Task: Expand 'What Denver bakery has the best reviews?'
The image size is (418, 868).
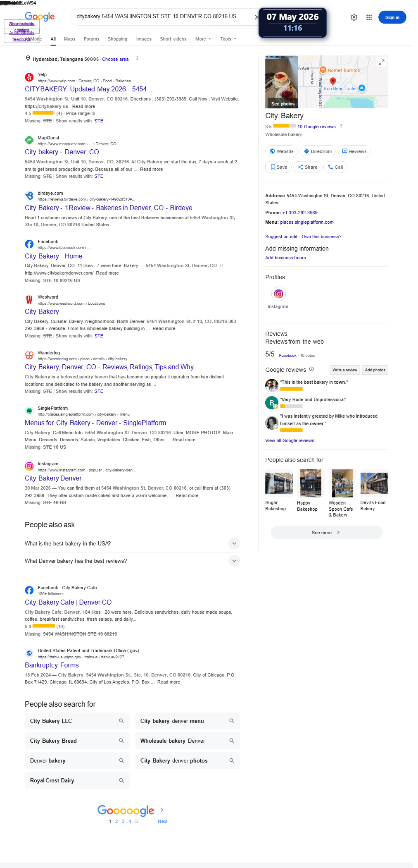Action: [x=132, y=561]
